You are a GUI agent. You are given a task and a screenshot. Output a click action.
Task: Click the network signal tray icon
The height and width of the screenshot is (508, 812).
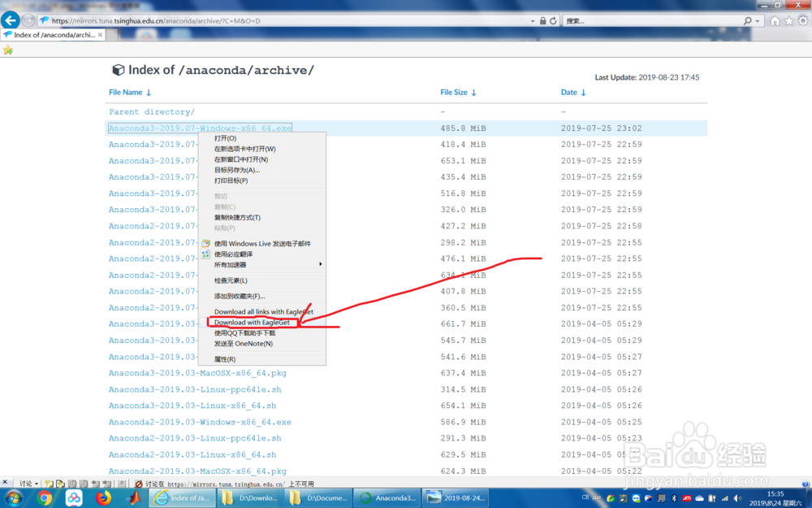724,498
